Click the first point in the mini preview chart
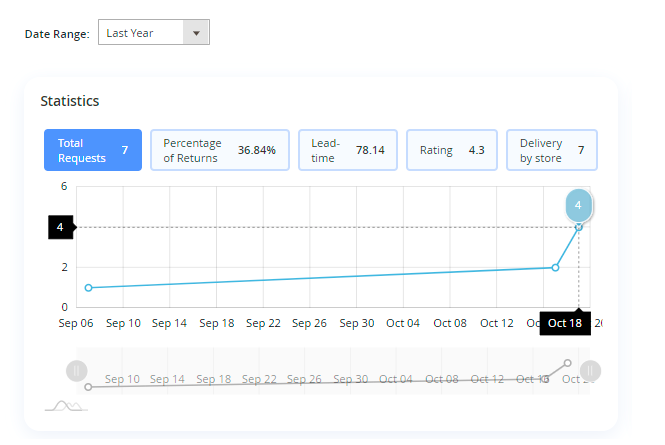 tap(88, 386)
